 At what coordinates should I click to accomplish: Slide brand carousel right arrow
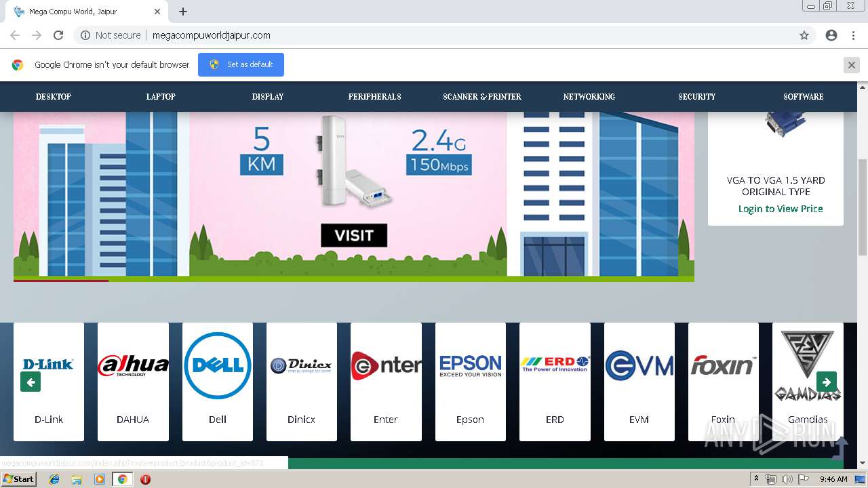click(x=827, y=382)
